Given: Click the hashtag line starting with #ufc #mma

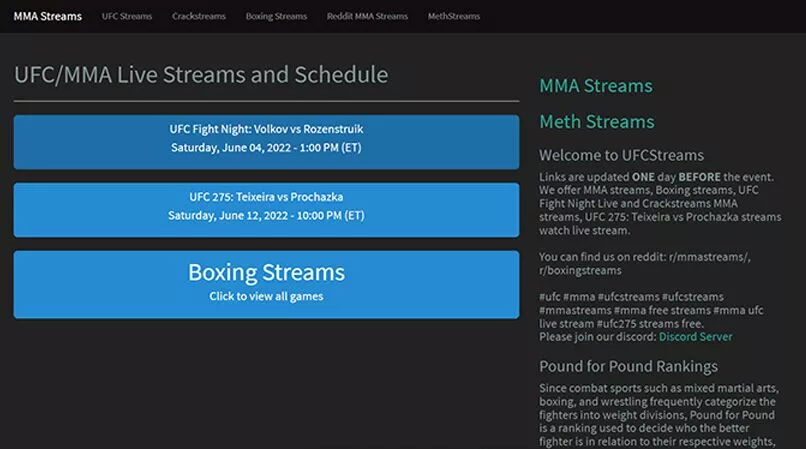Looking at the screenshot, I should 631,297.
